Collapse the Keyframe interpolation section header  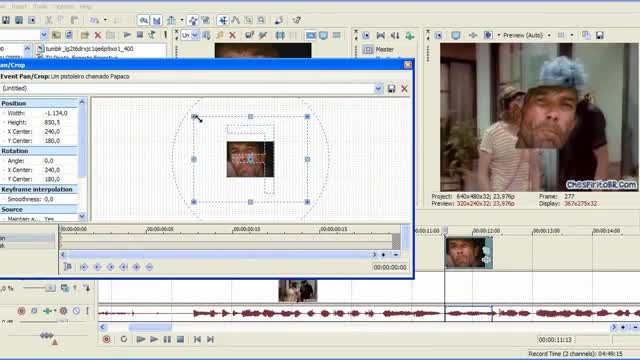coord(39,189)
